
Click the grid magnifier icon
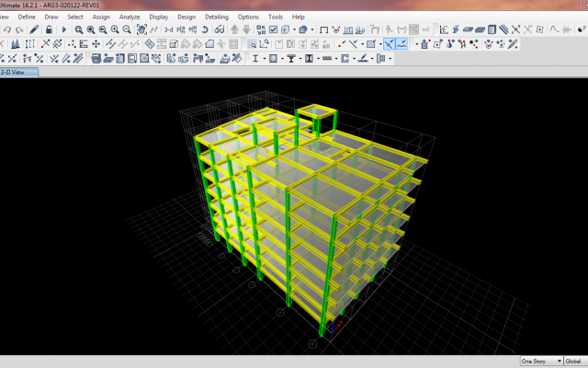(x=252, y=44)
